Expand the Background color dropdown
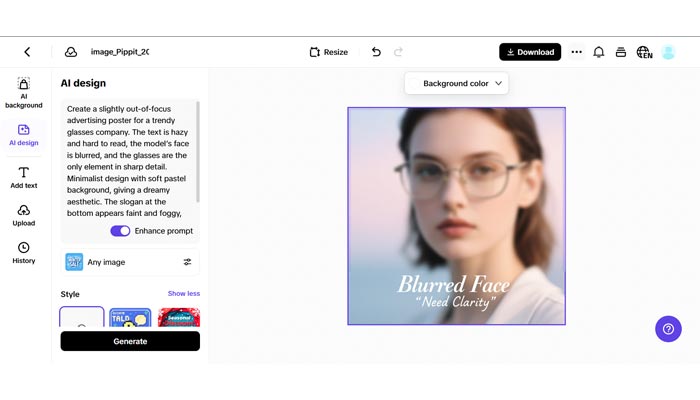The width and height of the screenshot is (700, 400). [x=457, y=83]
